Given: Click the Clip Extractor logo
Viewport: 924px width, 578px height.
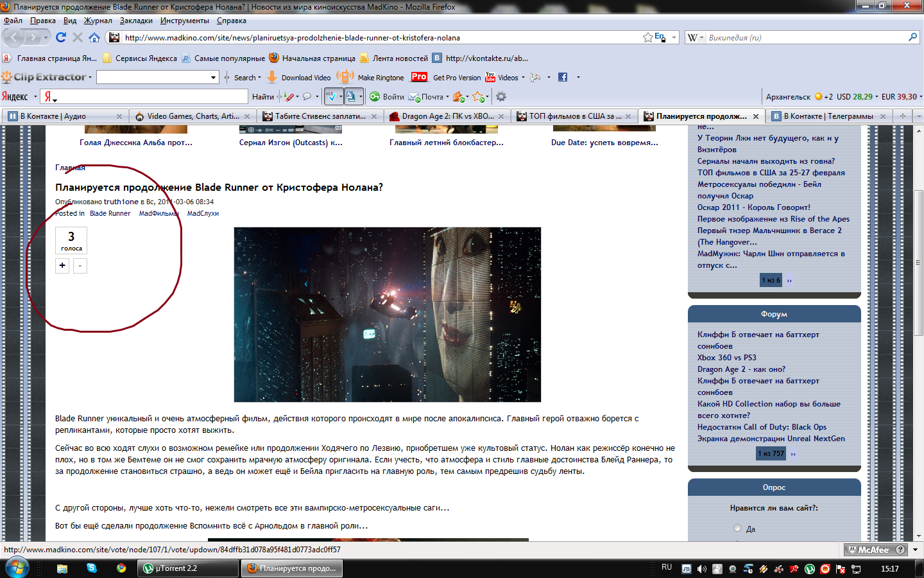Looking at the screenshot, I should [44, 77].
